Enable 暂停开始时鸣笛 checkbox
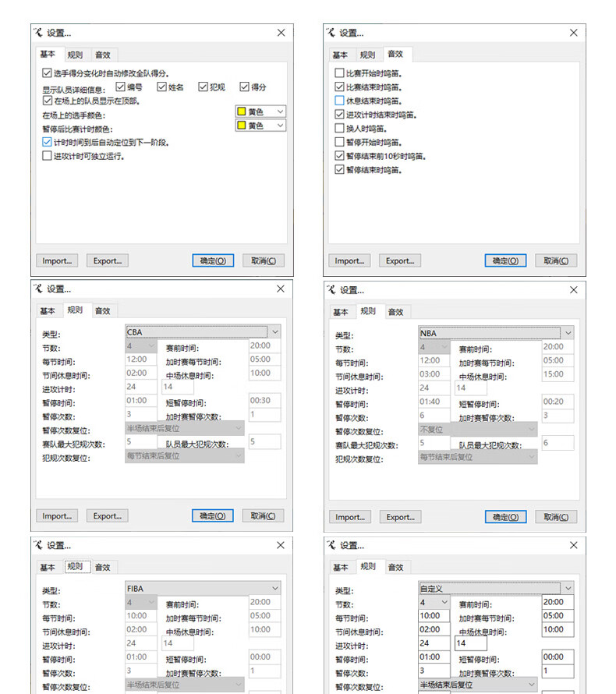616x694 pixels. pos(339,142)
